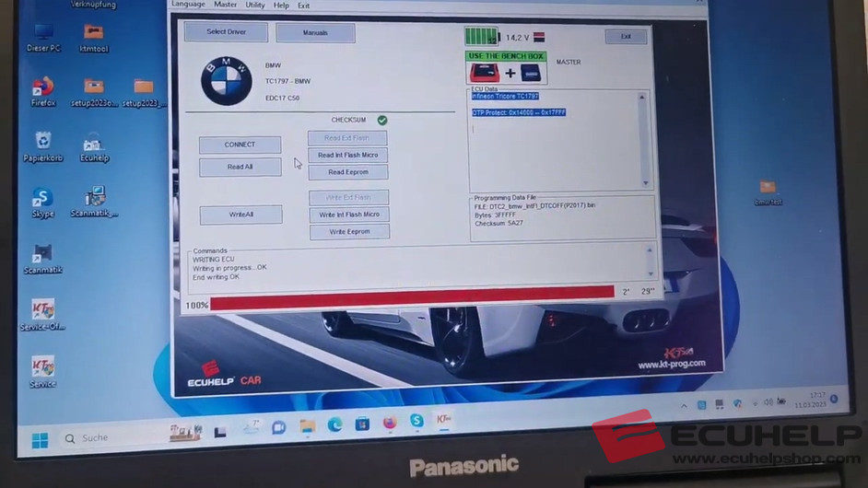The image size is (868, 488).
Task: Open the bmw test folder on desktop
Action: pyautogui.click(x=768, y=192)
